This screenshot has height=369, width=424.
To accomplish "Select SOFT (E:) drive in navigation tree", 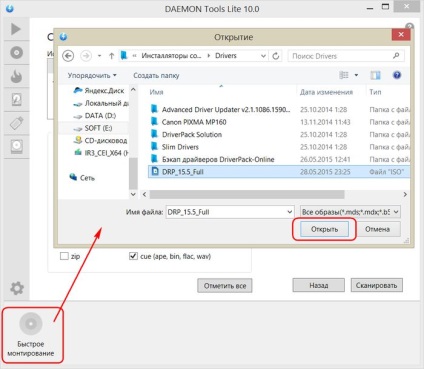I will [98, 128].
